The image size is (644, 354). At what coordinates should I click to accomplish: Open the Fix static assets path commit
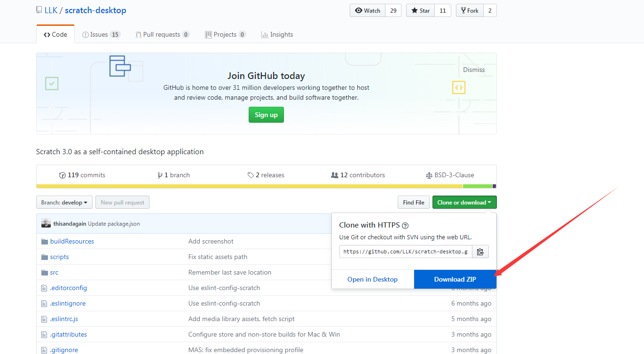(x=218, y=257)
